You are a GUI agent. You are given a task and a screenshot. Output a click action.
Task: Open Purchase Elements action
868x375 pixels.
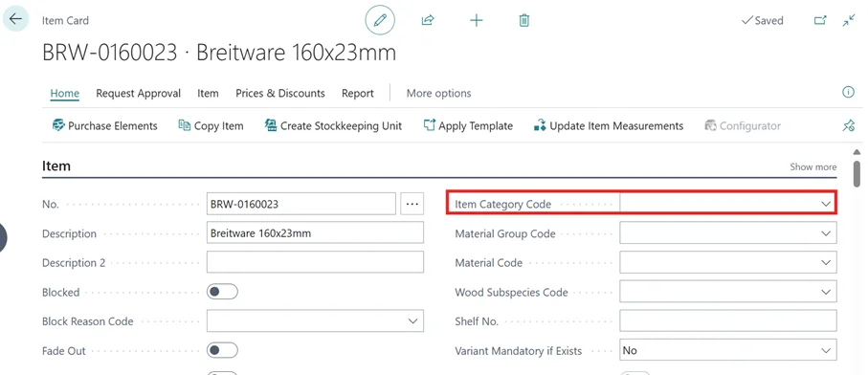104,126
